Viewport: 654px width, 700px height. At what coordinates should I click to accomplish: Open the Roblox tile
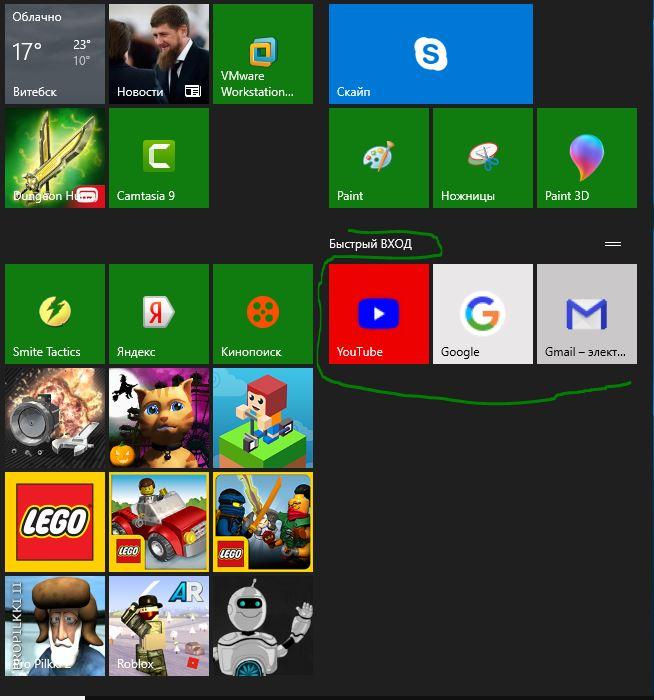159,626
